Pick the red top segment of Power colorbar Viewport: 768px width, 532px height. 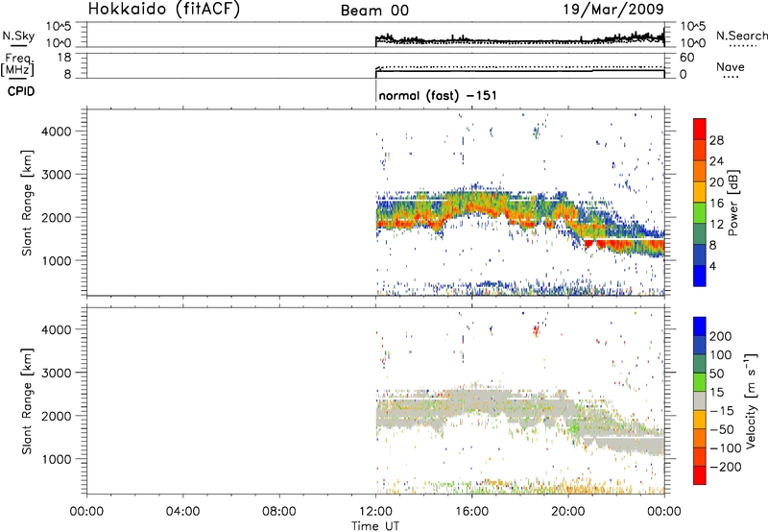point(700,128)
